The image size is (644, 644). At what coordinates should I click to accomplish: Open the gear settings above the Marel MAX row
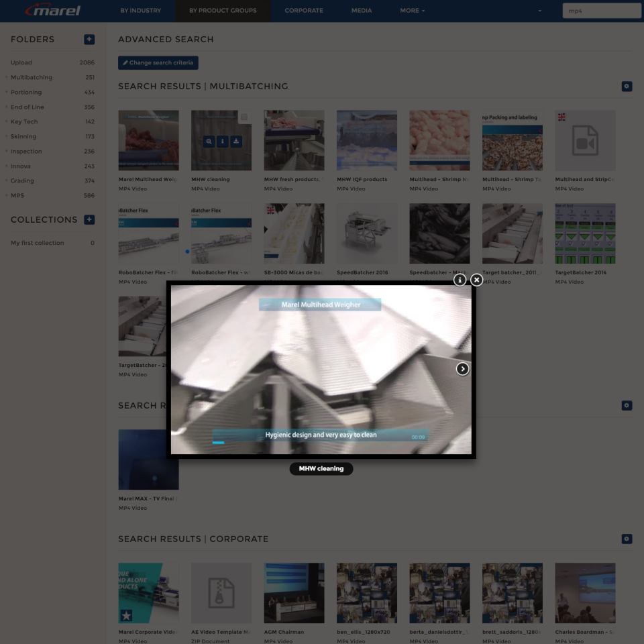click(627, 406)
